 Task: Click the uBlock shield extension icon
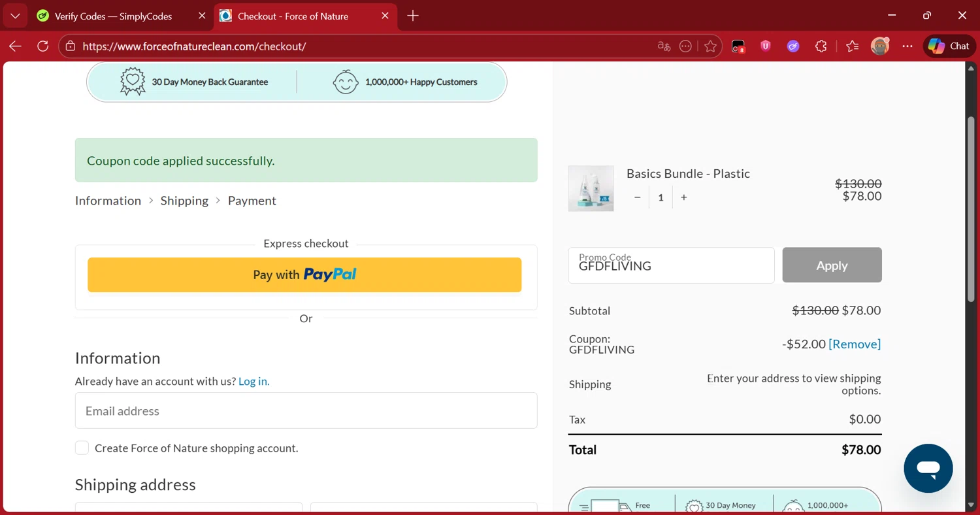[766, 46]
